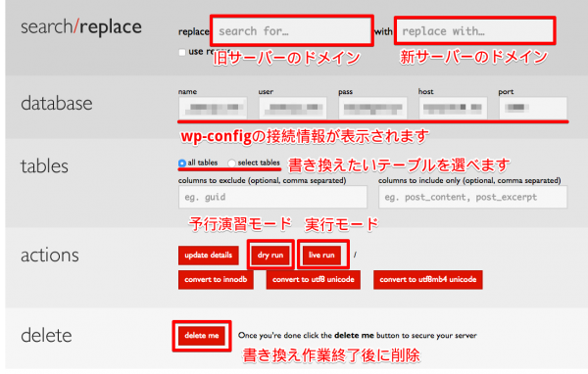Click the columns to exclude field
588x374 pixels.
272,197
